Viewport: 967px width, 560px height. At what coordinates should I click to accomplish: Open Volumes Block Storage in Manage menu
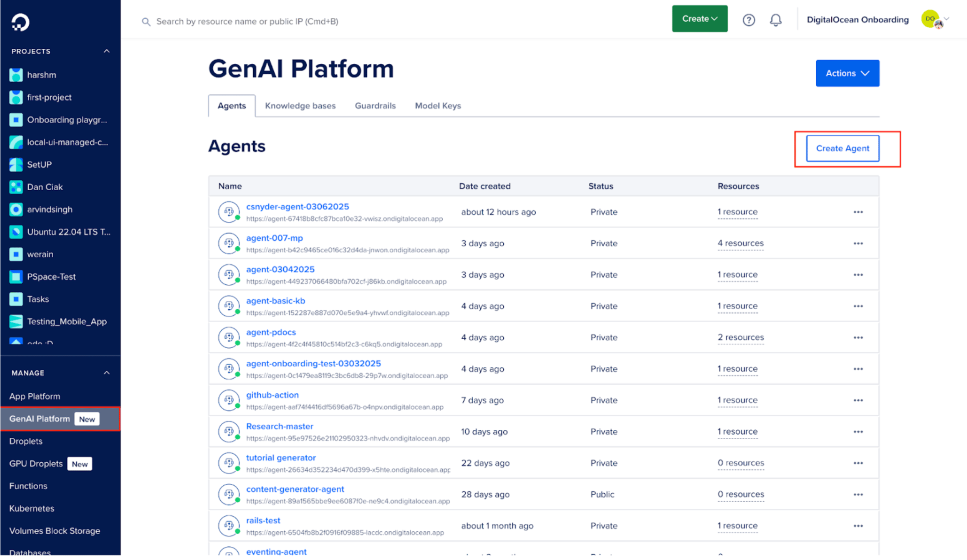coord(55,531)
